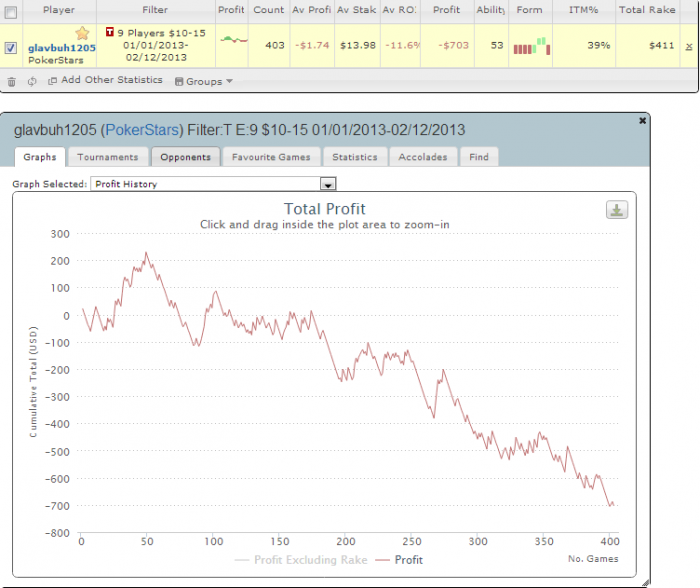Click the panel resize grip corner
The width and height of the screenshot is (700, 588).
tap(646, 583)
